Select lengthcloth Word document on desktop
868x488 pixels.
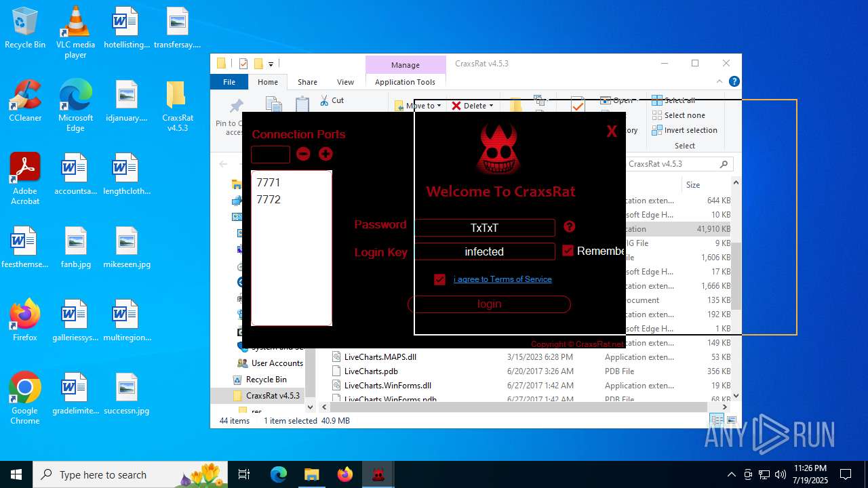tap(126, 175)
